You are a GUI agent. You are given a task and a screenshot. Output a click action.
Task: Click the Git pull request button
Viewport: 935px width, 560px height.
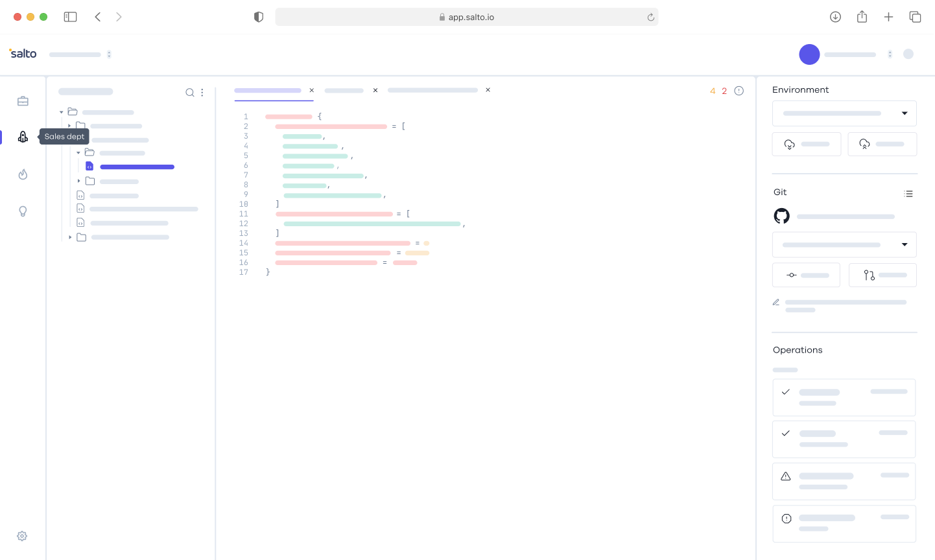(882, 275)
